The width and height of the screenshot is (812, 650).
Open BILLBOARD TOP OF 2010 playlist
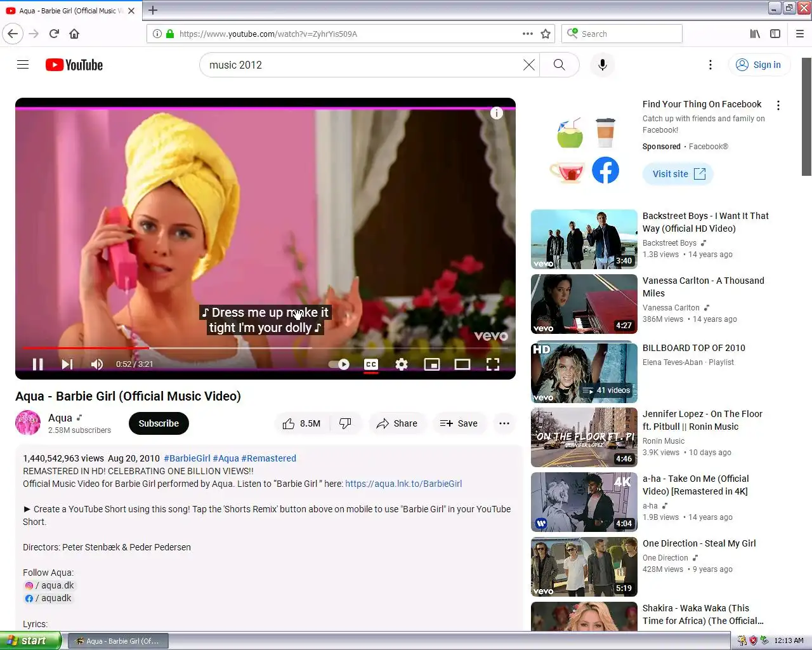tap(694, 348)
